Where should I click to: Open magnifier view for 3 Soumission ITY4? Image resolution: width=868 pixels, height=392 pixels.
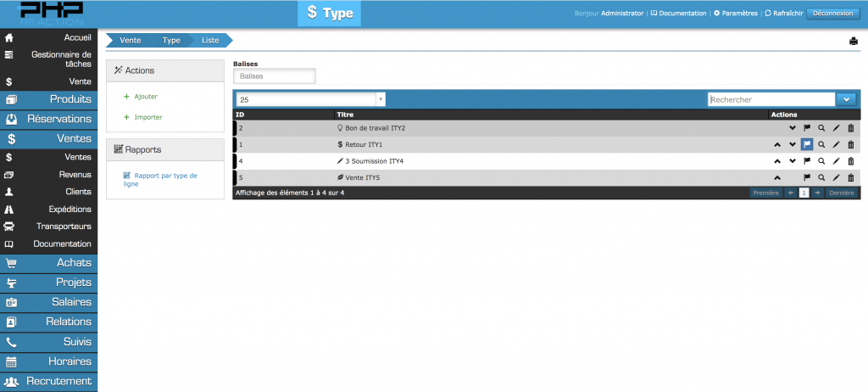[821, 161]
